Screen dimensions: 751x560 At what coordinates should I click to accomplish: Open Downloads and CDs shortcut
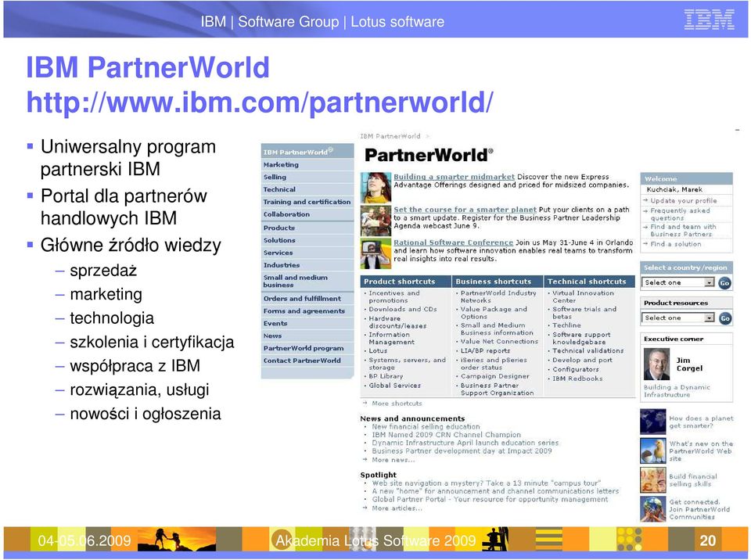coord(403,309)
